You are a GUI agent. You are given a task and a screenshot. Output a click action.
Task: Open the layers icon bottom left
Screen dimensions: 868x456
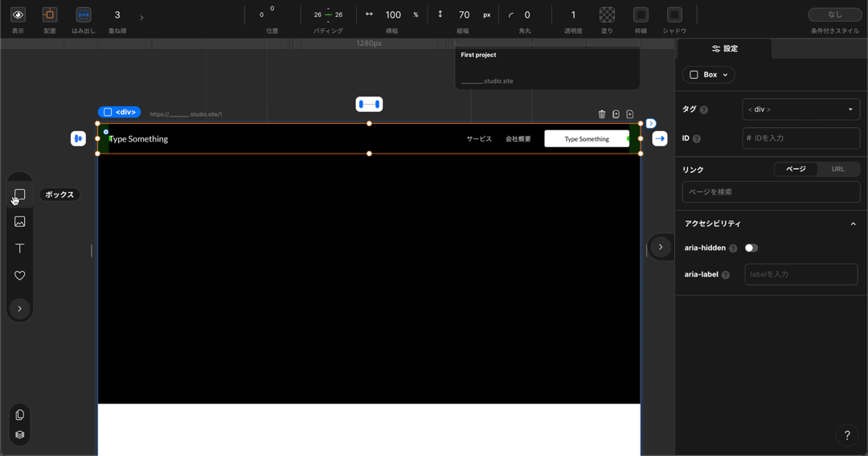pos(19,435)
